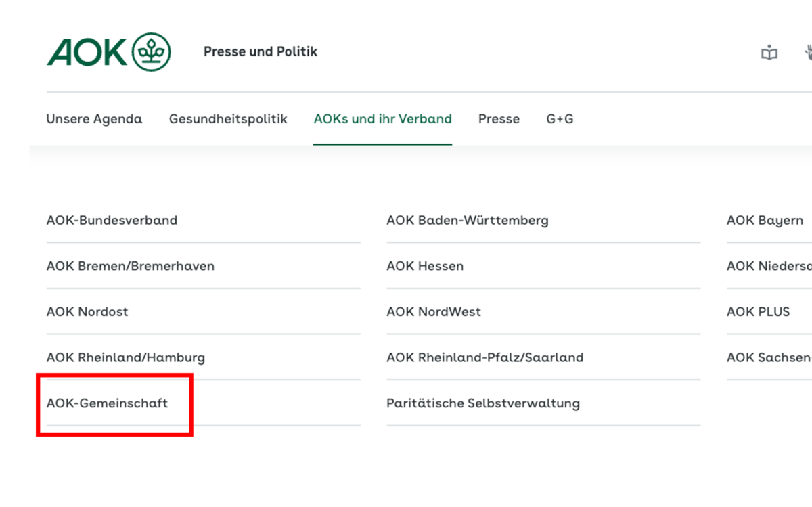Go to Paritätische Selbstverwaltung
Image resolution: width=812 pixels, height=507 pixels.
click(483, 403)
